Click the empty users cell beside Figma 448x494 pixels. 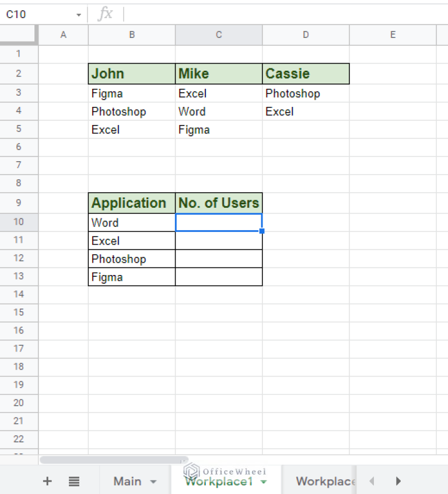(x=219, y=277)
